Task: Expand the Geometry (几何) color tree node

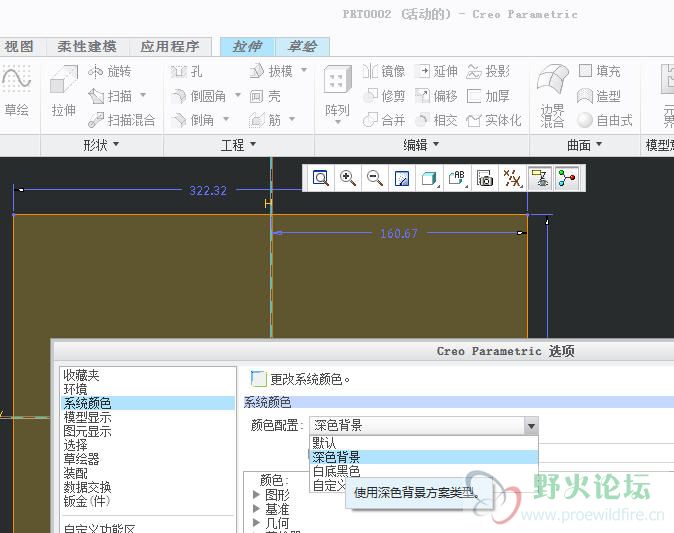Action: [257, 523]
